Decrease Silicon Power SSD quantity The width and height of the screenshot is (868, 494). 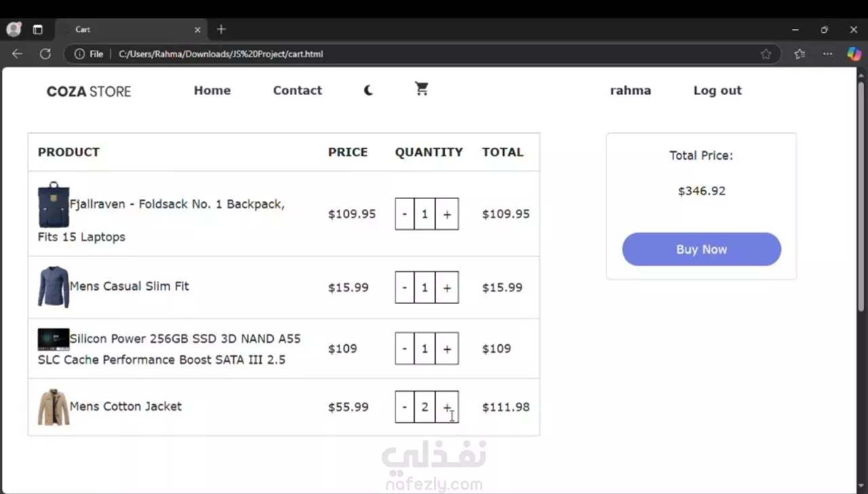coord(405,348)
